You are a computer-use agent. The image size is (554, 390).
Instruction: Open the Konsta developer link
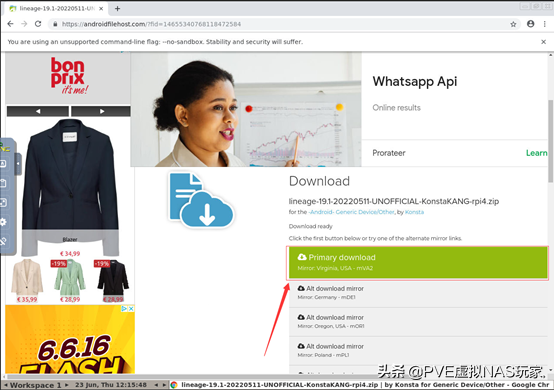tap(414, 212)
